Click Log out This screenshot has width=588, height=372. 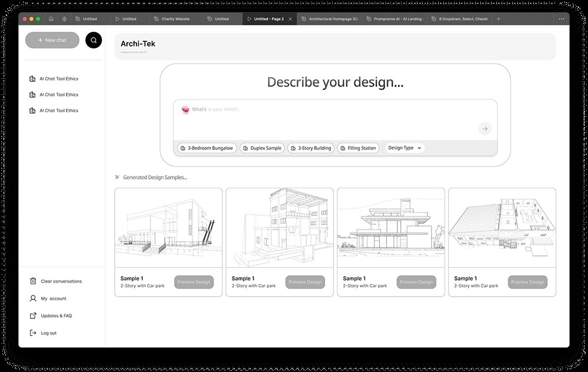[x=43, y=333]
